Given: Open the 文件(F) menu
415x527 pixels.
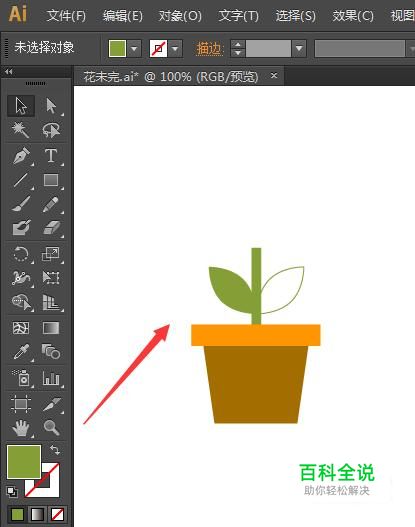Looking at the screenshot, I should 66,15.
